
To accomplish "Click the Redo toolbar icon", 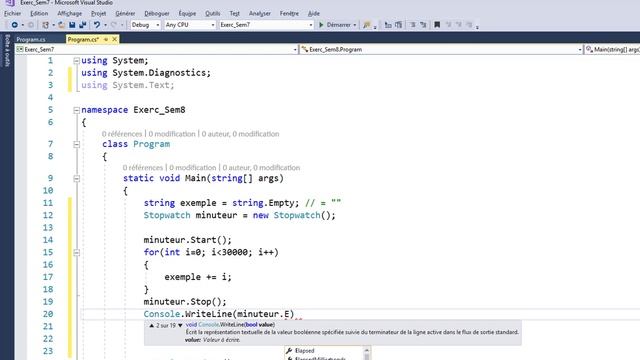I will pyautogui.click(x=114, y=25).
